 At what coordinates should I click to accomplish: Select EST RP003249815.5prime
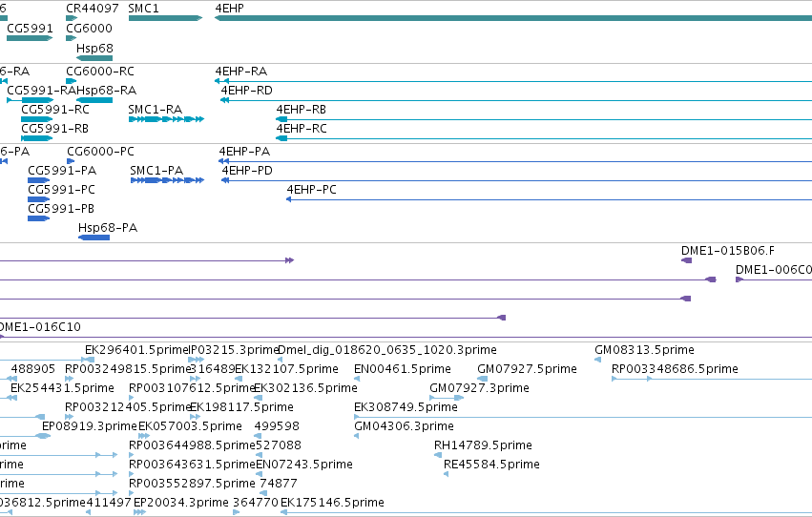tap(70, 379)
